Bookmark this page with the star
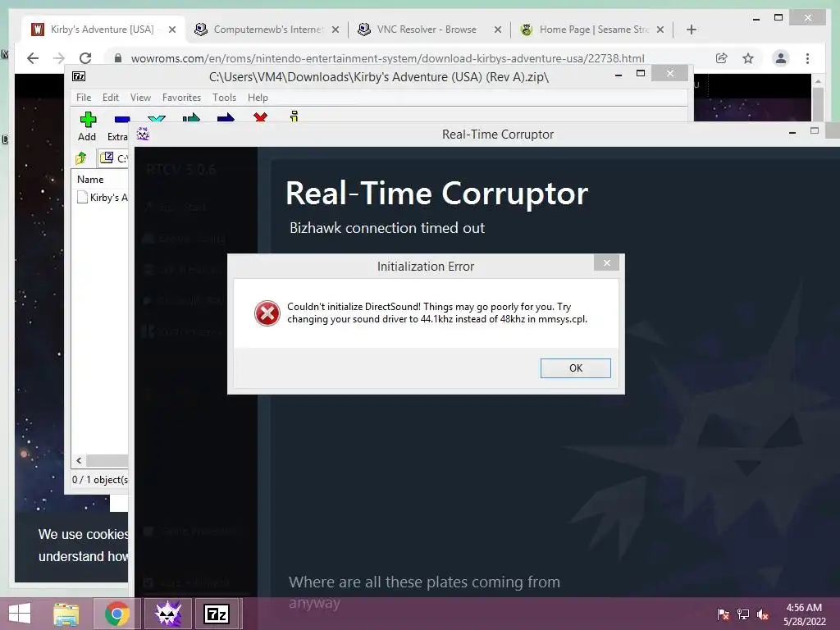 [748, 58]
